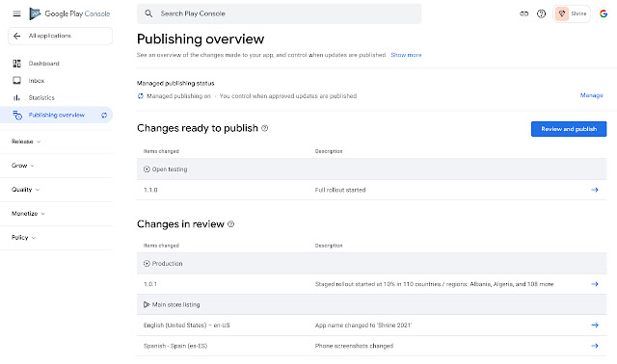The height and width of the screenshot is (364, 617).
Task: Open the hamburger navigation menu
Action: pyautogui.click(x=16, y=13)
